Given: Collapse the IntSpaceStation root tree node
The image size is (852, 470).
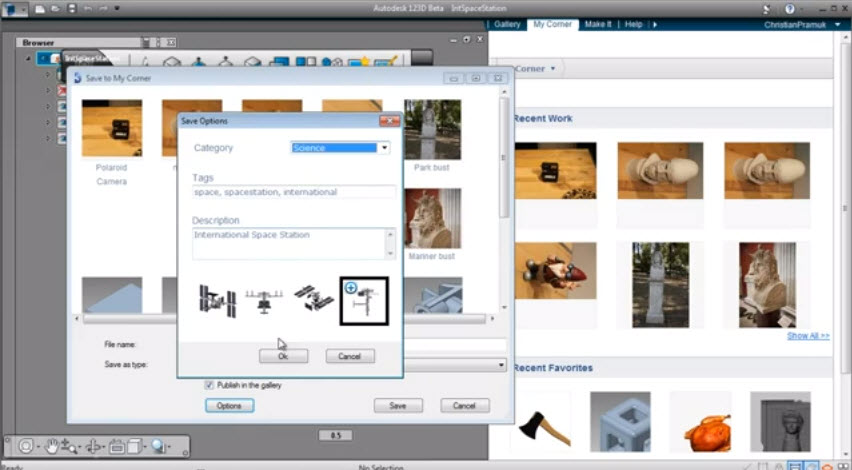Looking at the screenshot, I should (x=28, y=58).
